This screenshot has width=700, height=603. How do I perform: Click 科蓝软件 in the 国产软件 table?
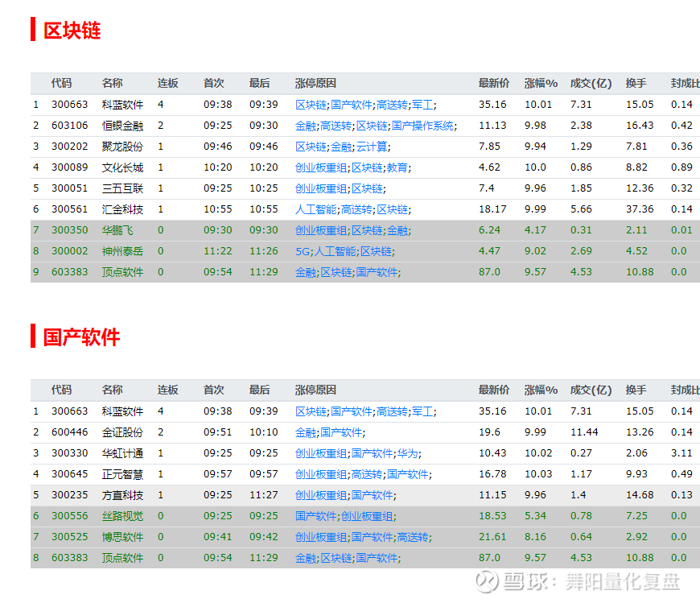point(122,412)
